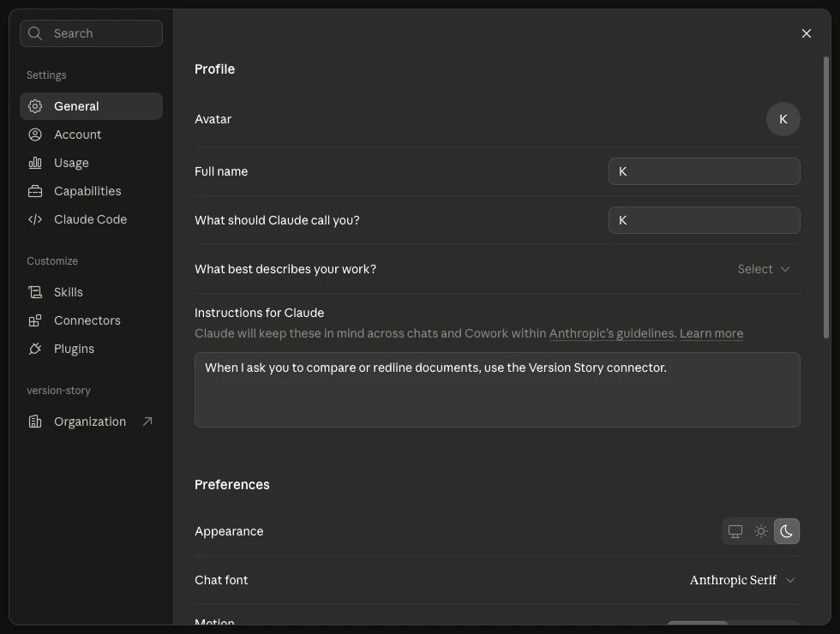This screenshot has height=634, width=840.
Task: Click the K avatar circle
Action: point(783,119)
